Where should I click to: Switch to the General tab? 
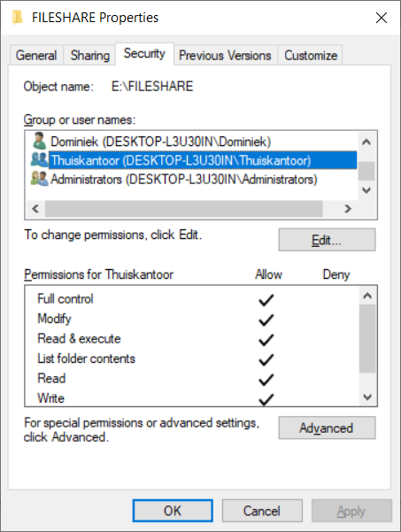click(36, 55)
